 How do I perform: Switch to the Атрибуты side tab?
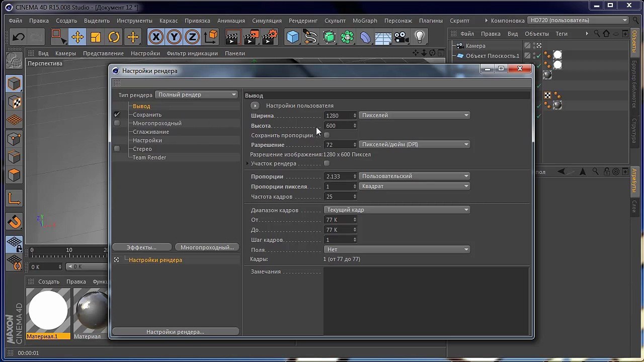click(x=634, y=181)
